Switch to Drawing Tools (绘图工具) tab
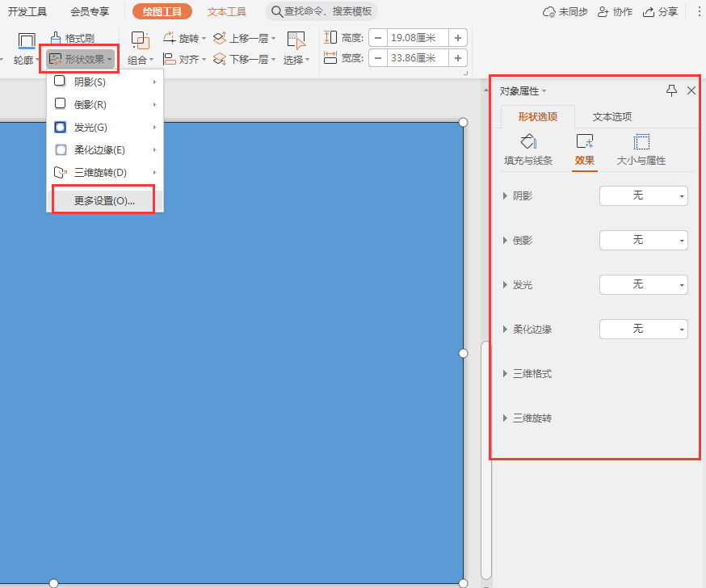706x588 pixels. point(162,11)
